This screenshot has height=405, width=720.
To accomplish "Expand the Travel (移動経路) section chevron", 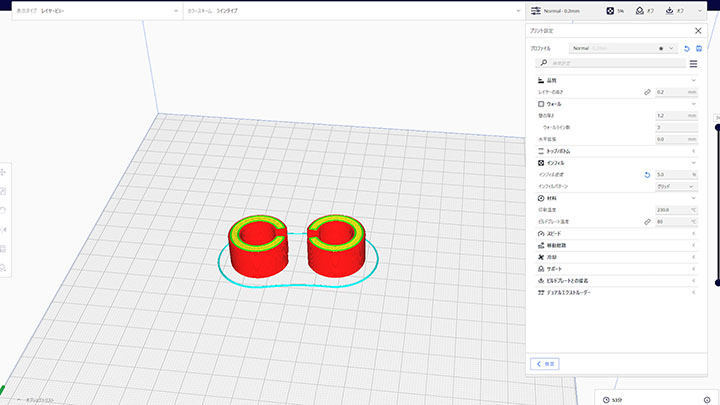I will (x=693, y=245).
